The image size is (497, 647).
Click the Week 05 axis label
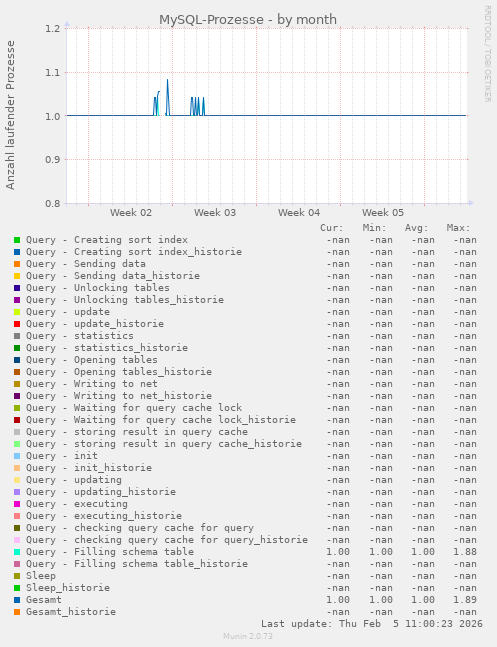coord(383,213)
